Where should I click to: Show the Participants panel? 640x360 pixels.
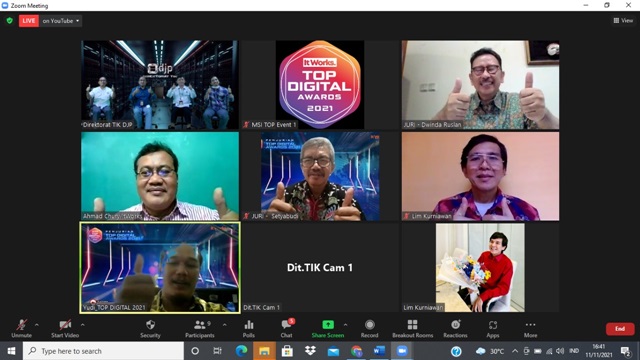click(200, 329)
